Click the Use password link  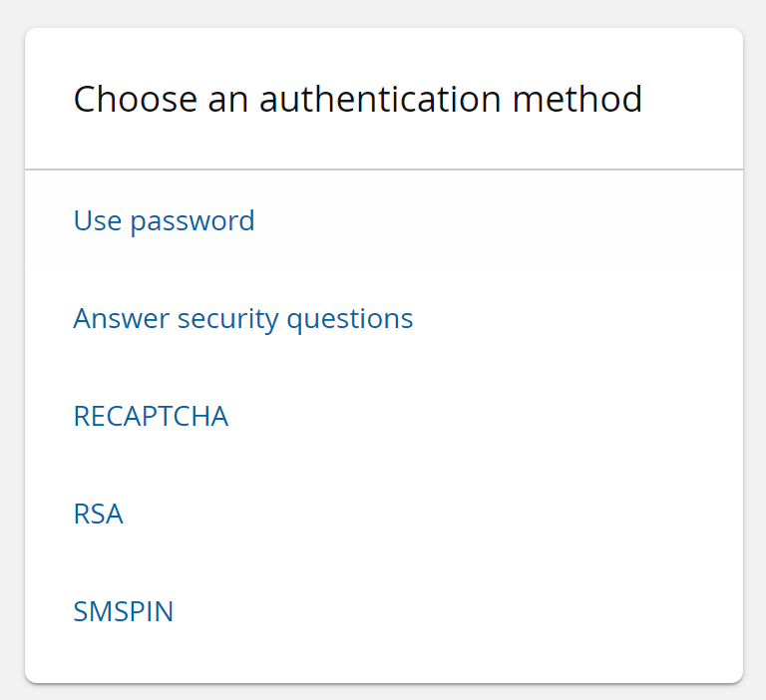pos(164,220)
